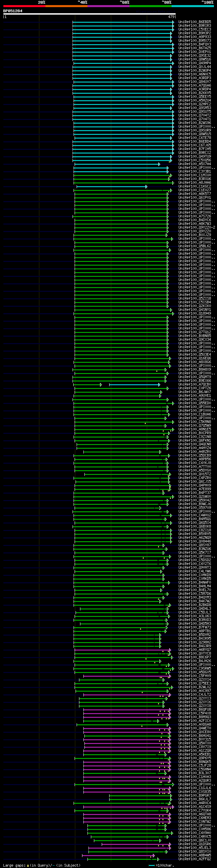The height and width of the screenshot is (868, 217).
Task: Click the cyan ~100% identity legend segment
Action: [x=193, y=6]
